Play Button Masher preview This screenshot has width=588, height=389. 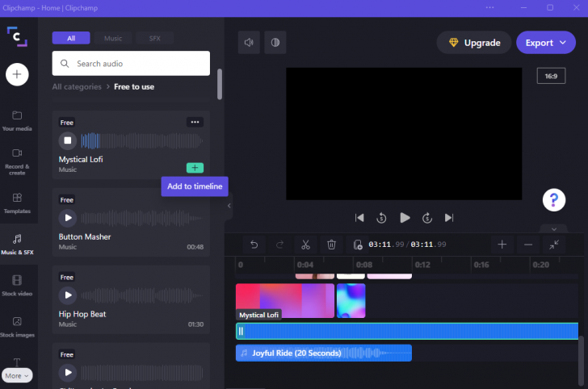pyautogui.click(x=68, y=218)
